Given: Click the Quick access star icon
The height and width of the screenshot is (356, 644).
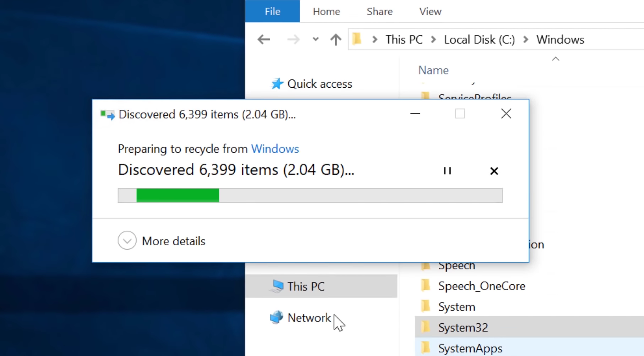Looking at the screenshot, I should coord(277,84).
